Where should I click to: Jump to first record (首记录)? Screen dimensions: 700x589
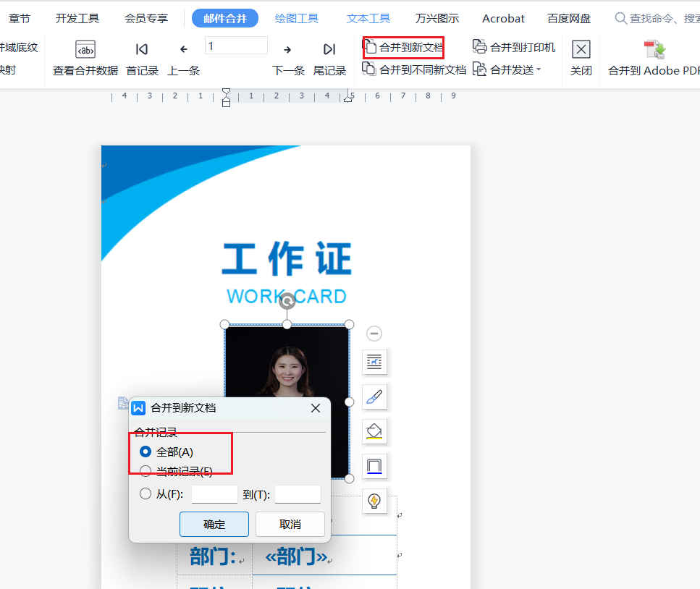click(x=142, y=50)
